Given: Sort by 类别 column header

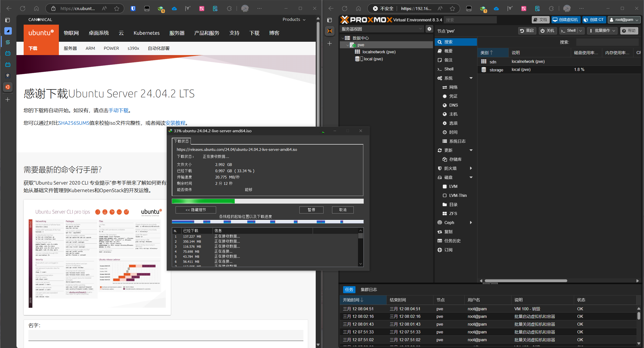Looking at the screenshot, I should [493, 53].
